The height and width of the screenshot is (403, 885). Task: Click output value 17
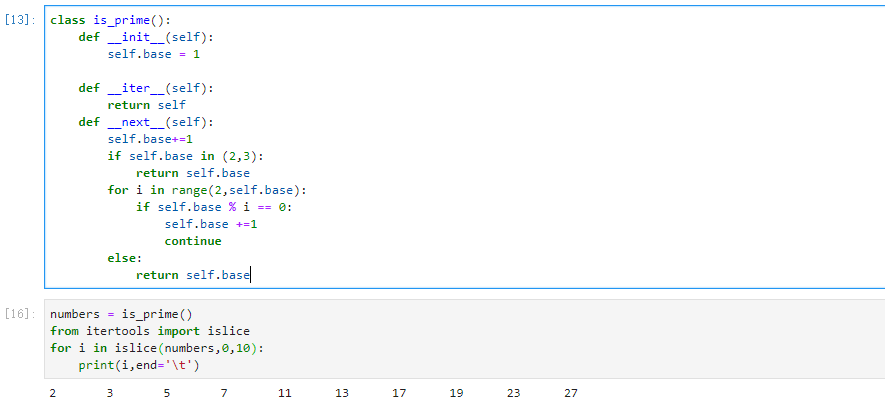pos(399,393)
